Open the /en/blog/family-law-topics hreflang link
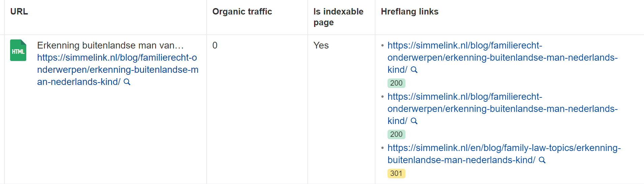Screen dimensions: 644x184 pyautogui.click(x=504, y=154)
